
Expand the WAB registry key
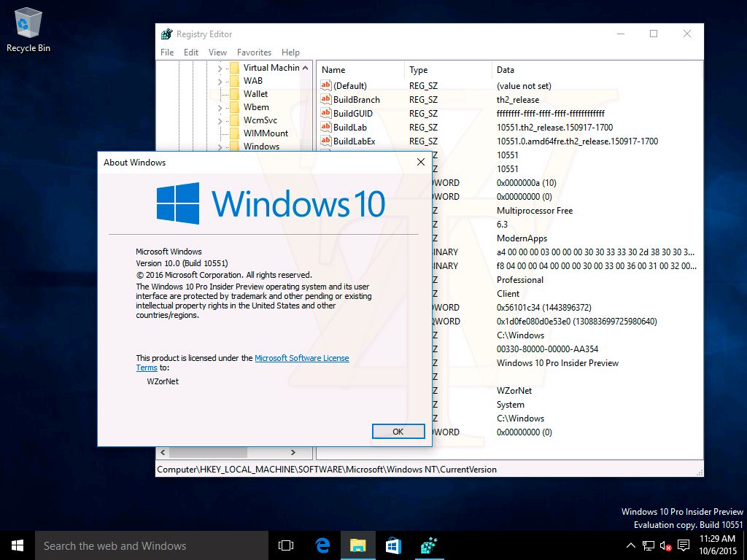coord(220,81)
